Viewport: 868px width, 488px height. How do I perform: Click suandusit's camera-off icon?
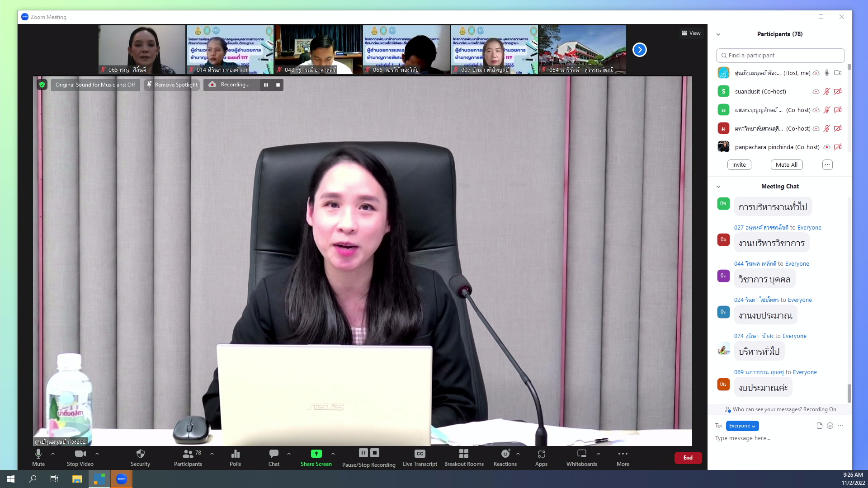838,91
